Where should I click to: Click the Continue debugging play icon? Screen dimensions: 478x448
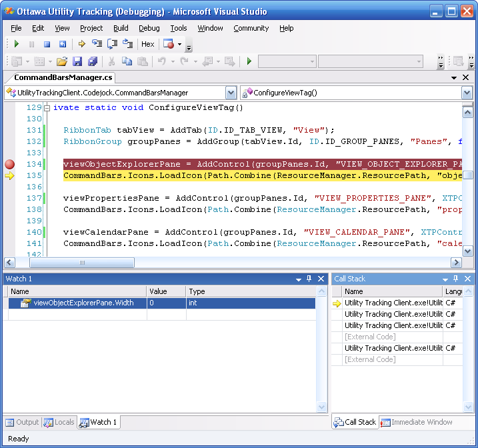tap(17, 44)
